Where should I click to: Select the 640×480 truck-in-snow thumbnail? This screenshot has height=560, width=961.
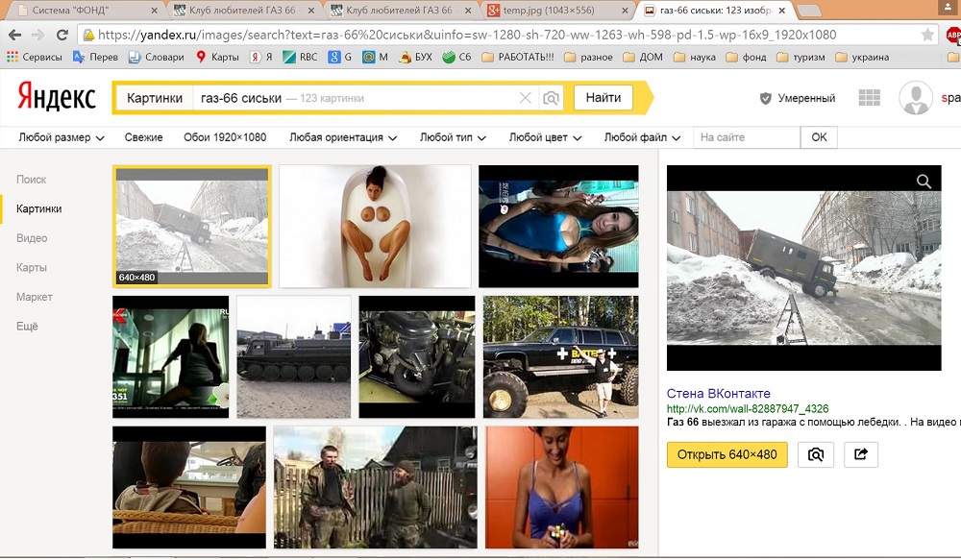click(x=192, y=226)
